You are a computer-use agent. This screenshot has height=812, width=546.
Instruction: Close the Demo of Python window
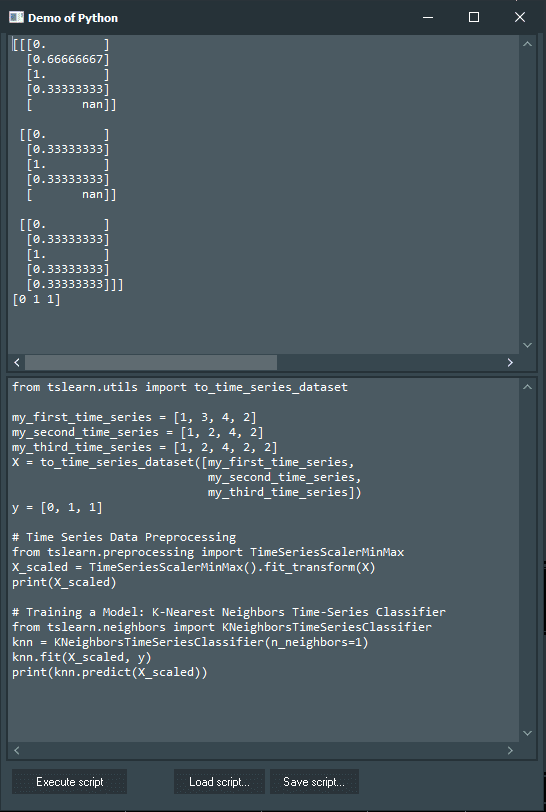[x=520, y=18]
